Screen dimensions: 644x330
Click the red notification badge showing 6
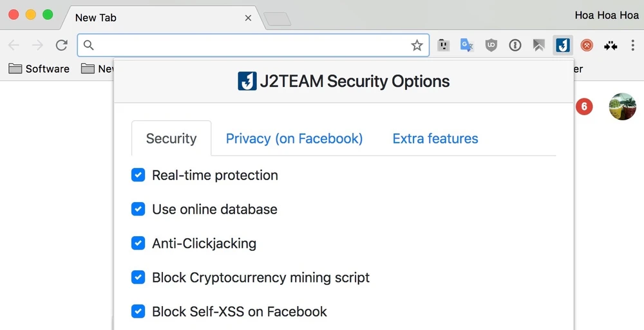583,107
